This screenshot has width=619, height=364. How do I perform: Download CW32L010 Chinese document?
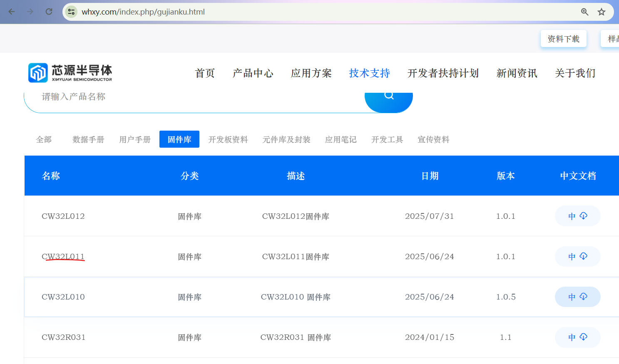(578, 297)
